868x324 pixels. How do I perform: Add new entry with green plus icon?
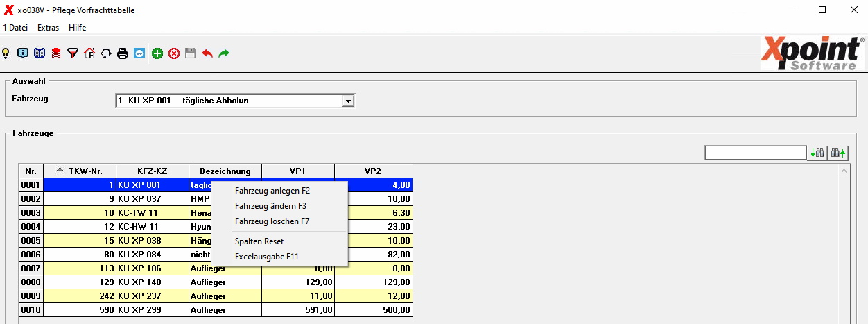[x=158, y=53]
